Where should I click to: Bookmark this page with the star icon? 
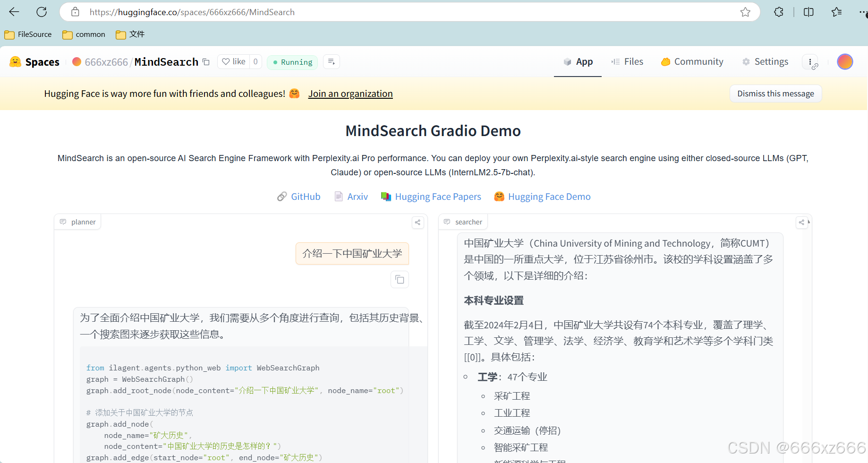click(745, 12)
